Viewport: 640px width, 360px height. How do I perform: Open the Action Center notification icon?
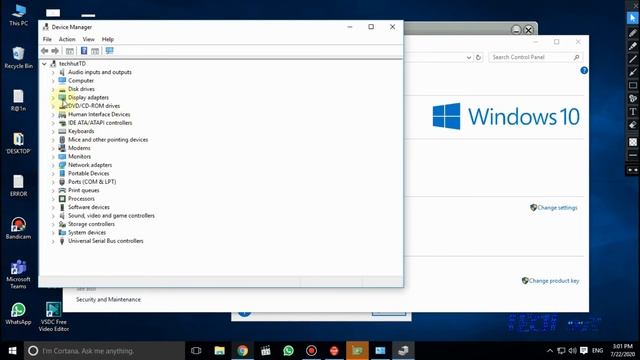pyautogui.click(x=584, y=351)
